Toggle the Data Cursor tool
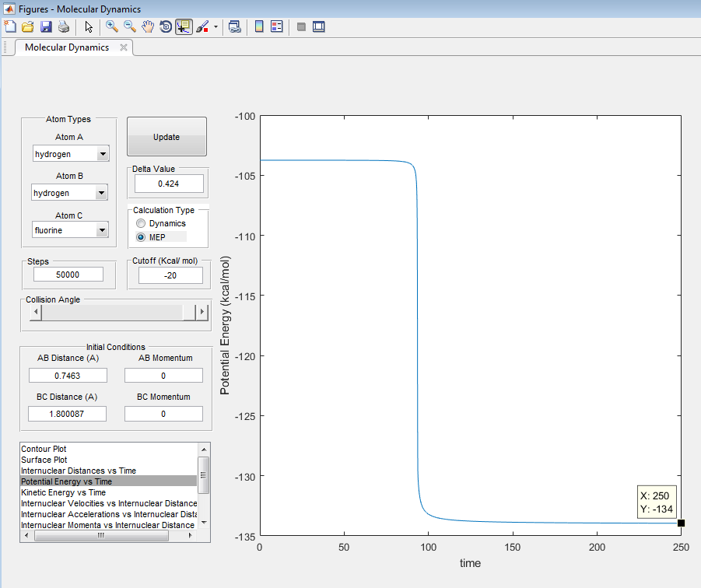 tap(184, 26)
